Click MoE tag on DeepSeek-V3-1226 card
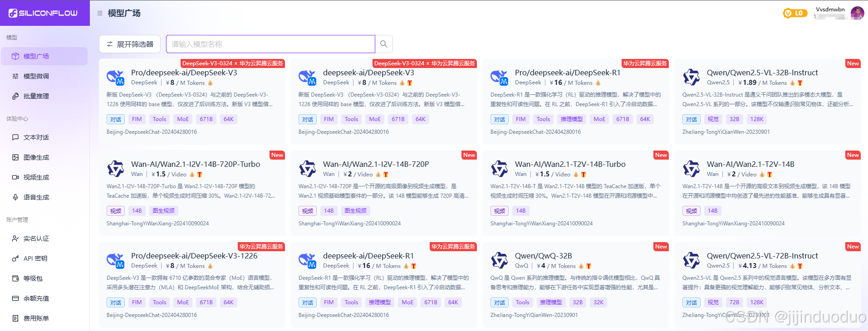The height and width of the screenshot is (331, 868). (x=183, y=302)
